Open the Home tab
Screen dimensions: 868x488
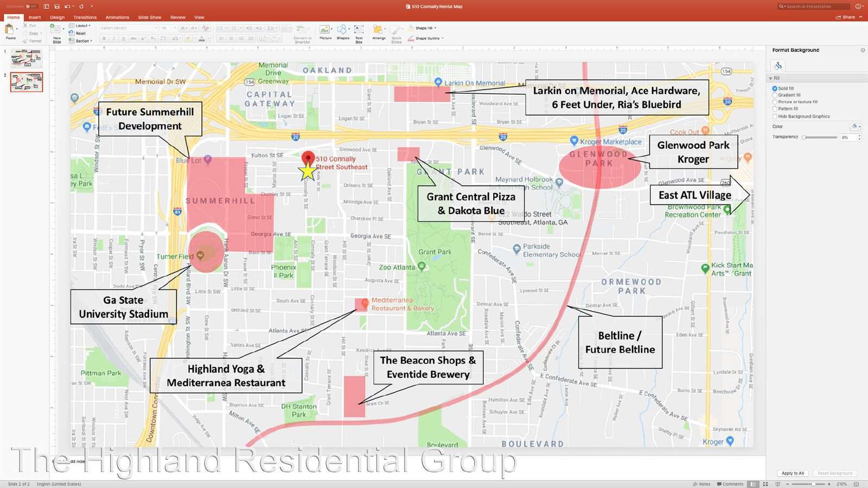(x=14, y=17)
